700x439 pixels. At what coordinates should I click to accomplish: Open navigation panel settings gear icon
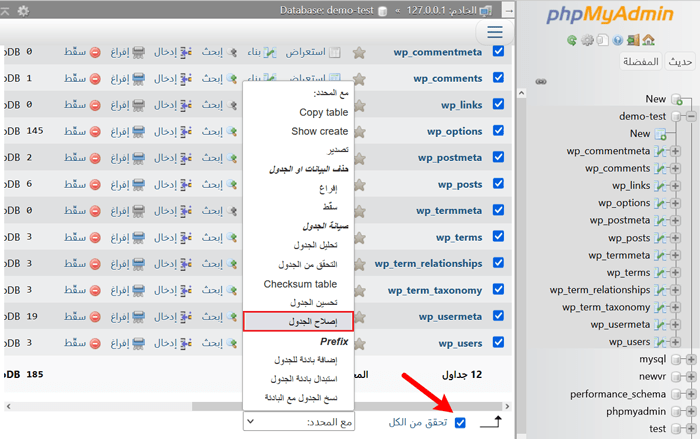click(x=588, y=41)
